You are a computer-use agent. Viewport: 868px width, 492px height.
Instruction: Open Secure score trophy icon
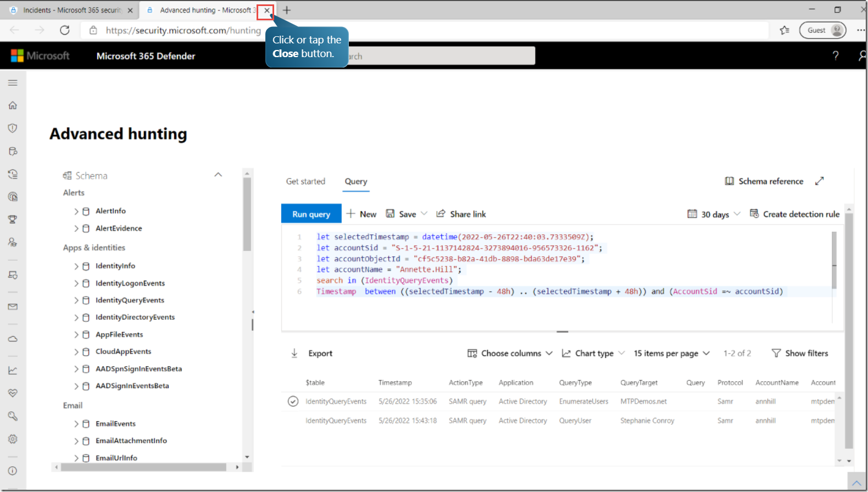(13, 220)
